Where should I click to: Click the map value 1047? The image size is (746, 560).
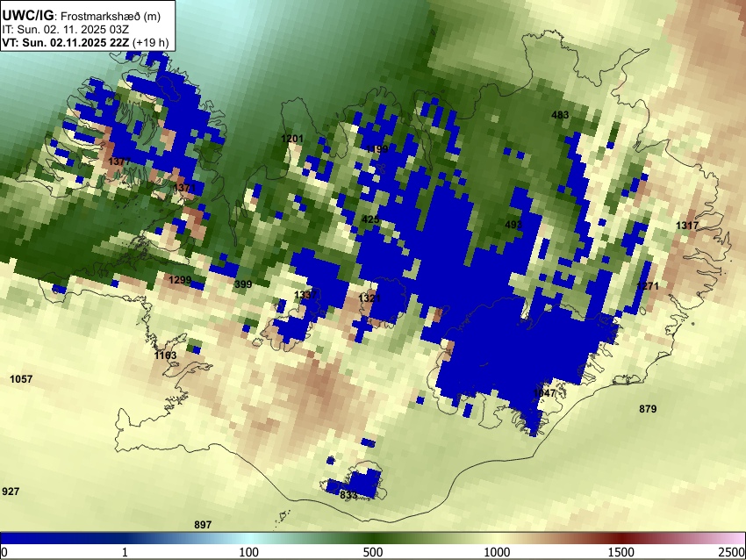tap(545, 393)
